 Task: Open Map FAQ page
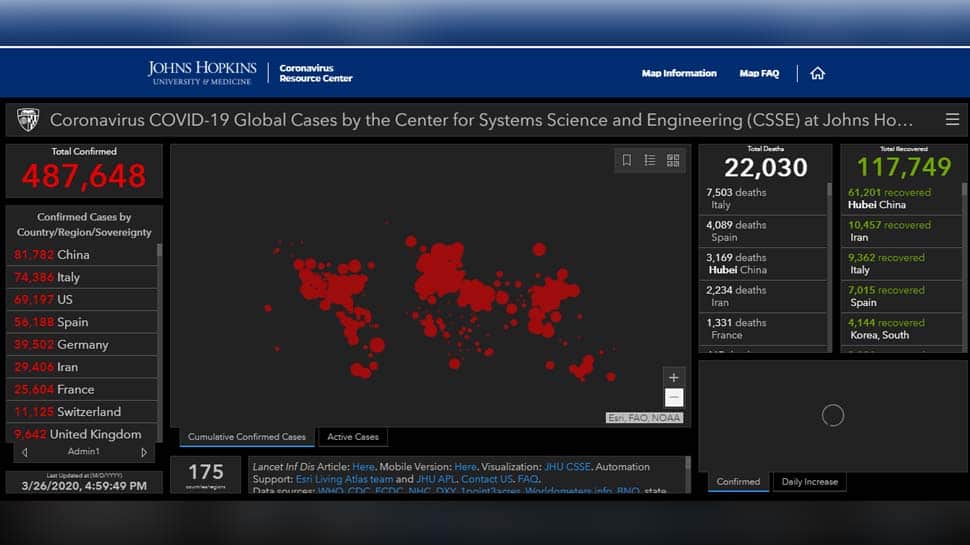click(x=759, y=73)
